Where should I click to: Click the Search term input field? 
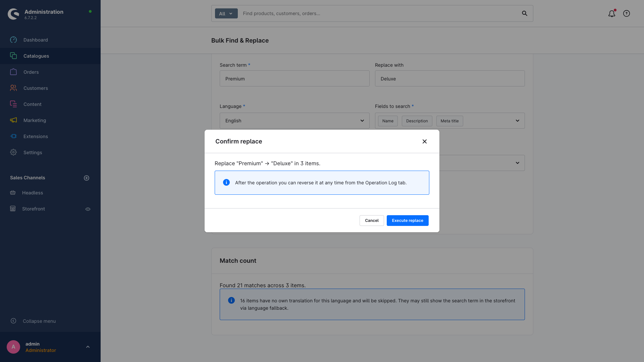[x=294, y=78]
